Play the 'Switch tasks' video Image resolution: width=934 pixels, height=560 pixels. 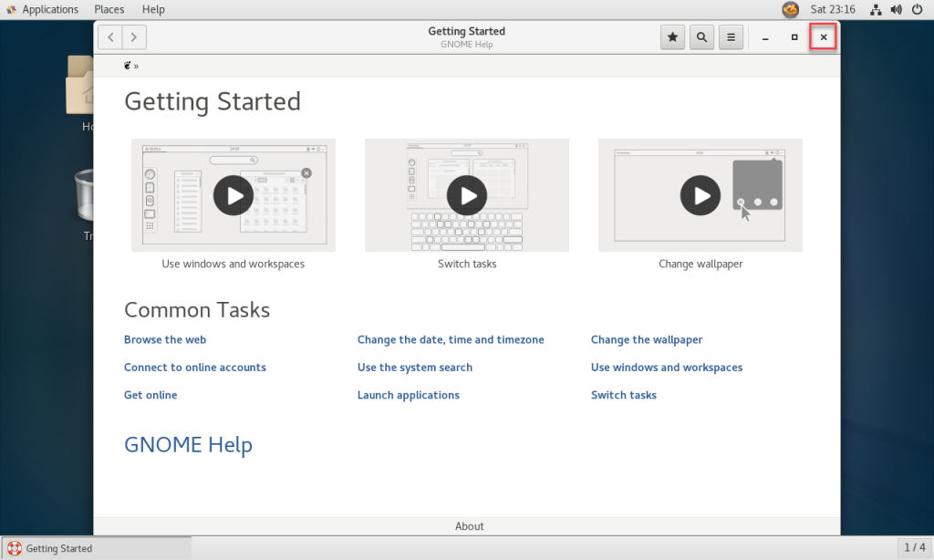pyautogui.click(x=467, y=195)
